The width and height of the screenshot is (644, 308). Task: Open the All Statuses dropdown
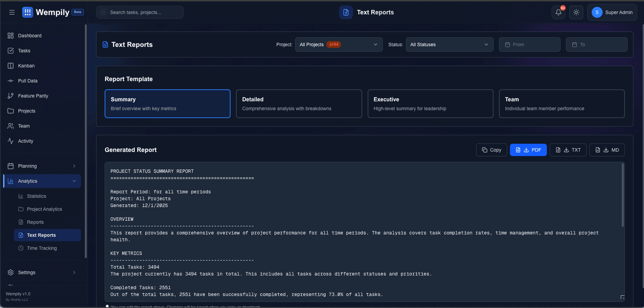pyautogui.click(x=449, y=44)
